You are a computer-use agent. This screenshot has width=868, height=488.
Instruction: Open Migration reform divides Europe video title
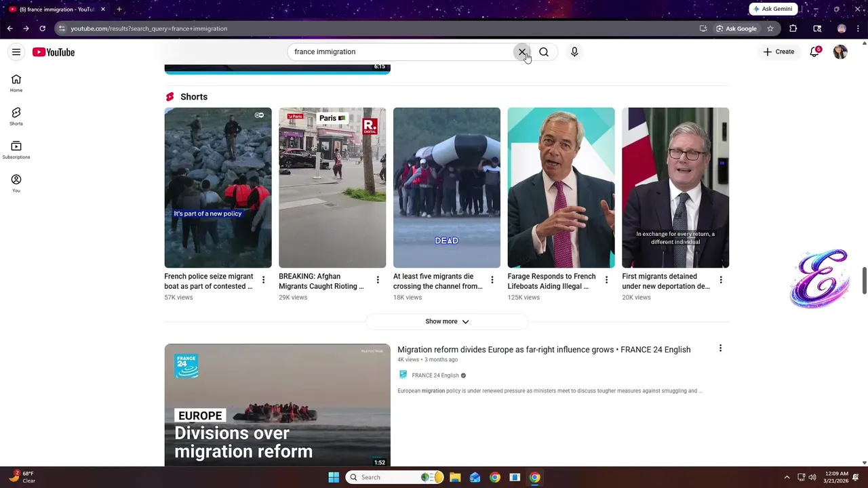(x=544, y=350)
